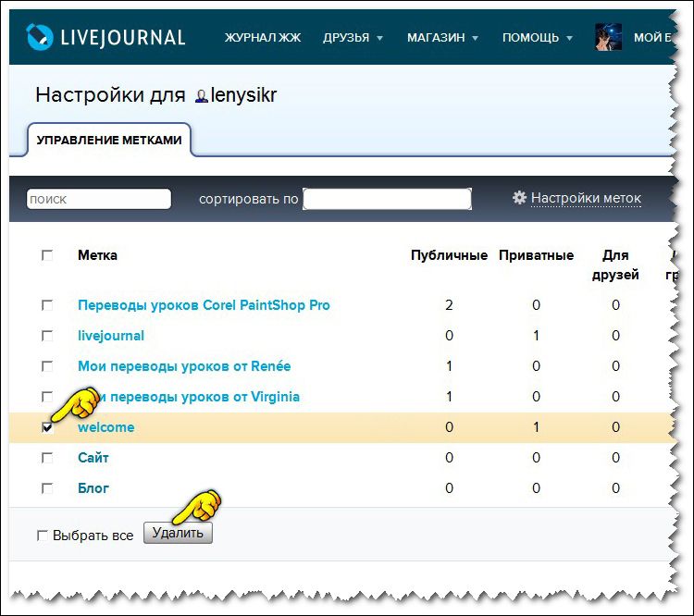Click the сортировать по label
This screenshot has width=694, height=616.
(248, 199)
